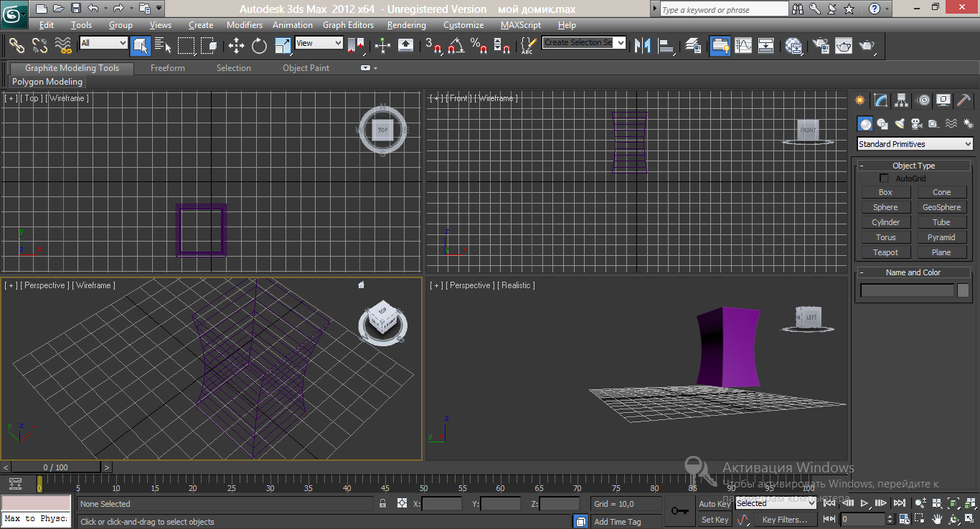
Task: Collapse the Object Type rollout
Action: coord(913,166)
